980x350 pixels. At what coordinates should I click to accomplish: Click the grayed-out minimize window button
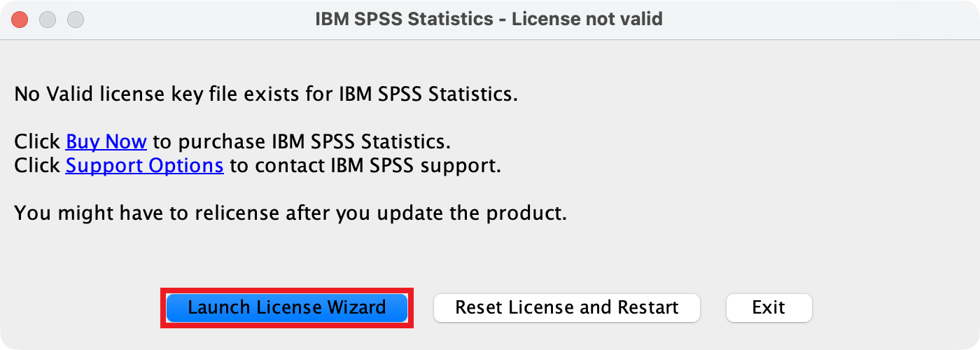48,20
